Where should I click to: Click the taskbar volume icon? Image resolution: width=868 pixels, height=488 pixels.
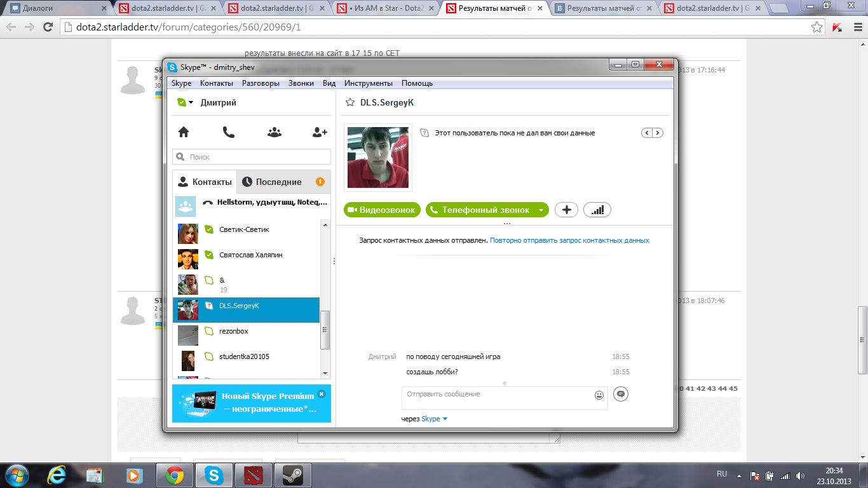(x=800, y=475)
